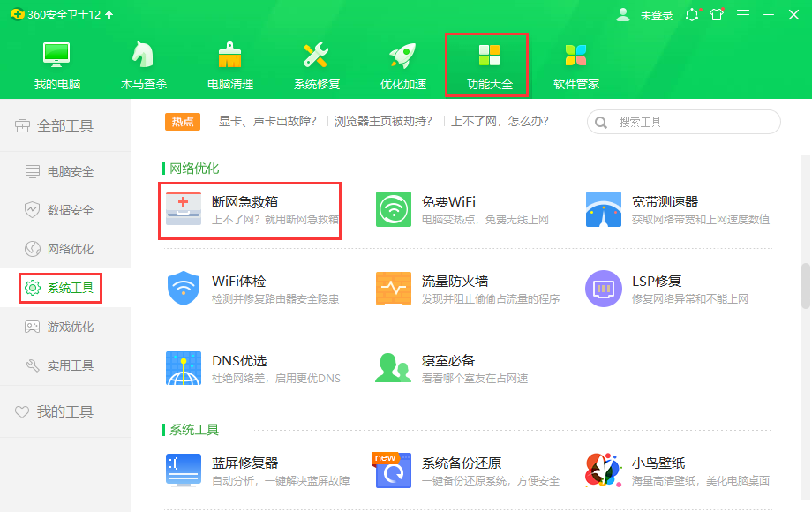Launch 系统备份还原 icon
Image resolution: width=812 pixels, height=512 pixels.
click(x=393, y=470)
